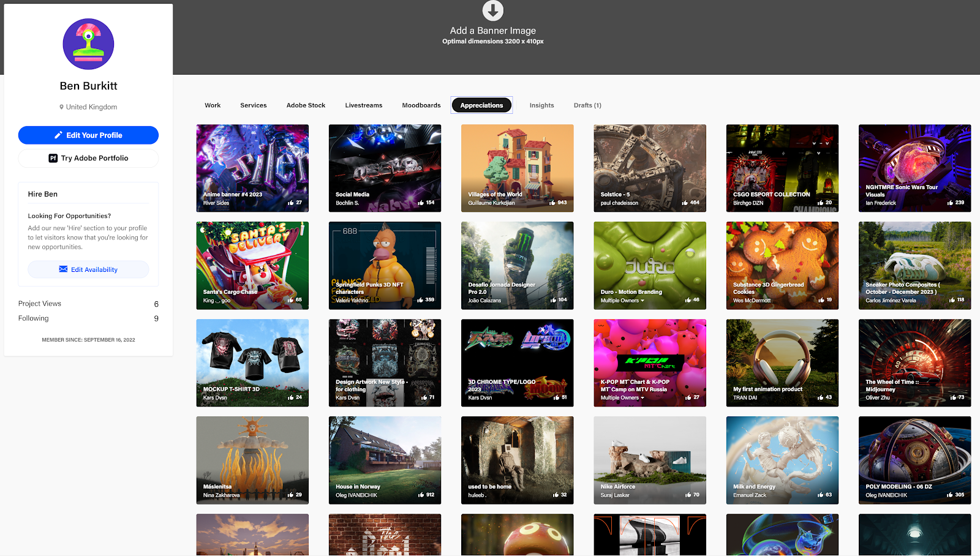Click the Adobe Portfolio Pf icon
The image size is (980, 556).
point(53,158)
